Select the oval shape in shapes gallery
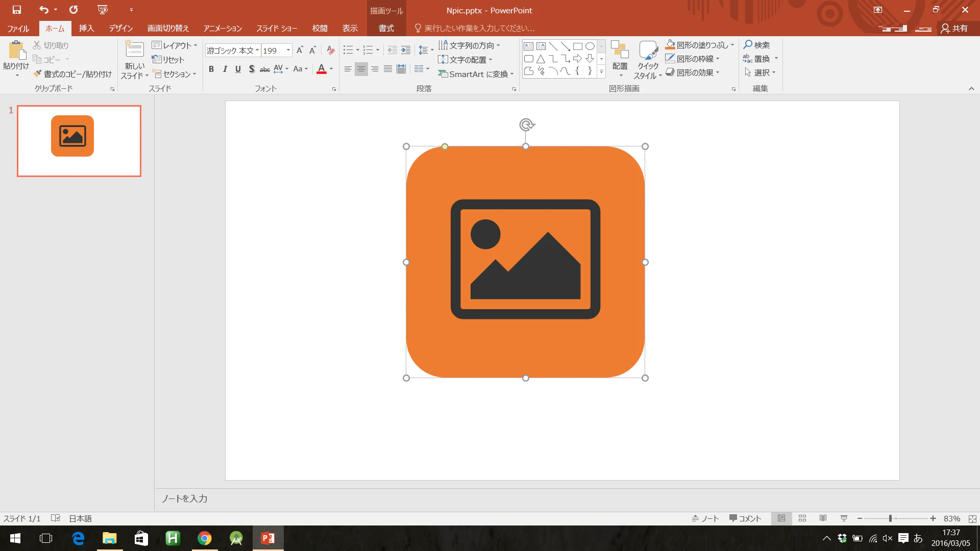 (x=590, y=46)
